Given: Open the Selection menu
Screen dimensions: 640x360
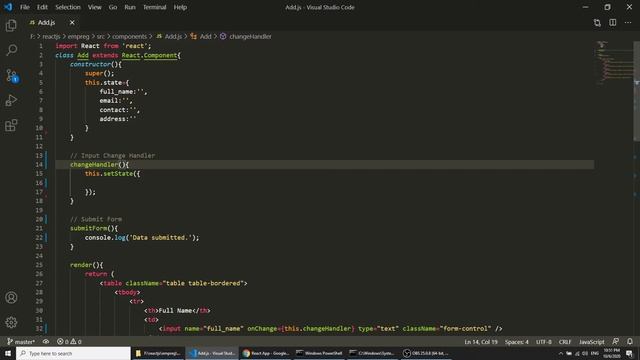Looking at the screenshot, I should [68, 7].
